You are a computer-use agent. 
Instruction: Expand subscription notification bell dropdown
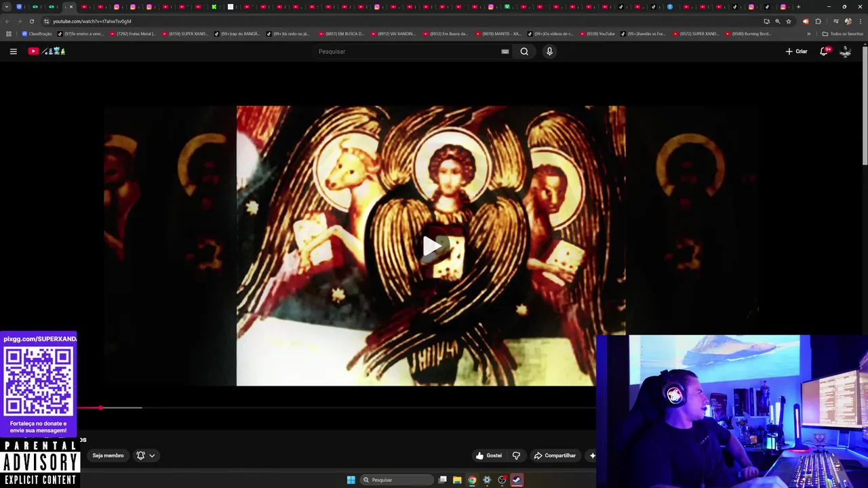[x=146, y=455]
